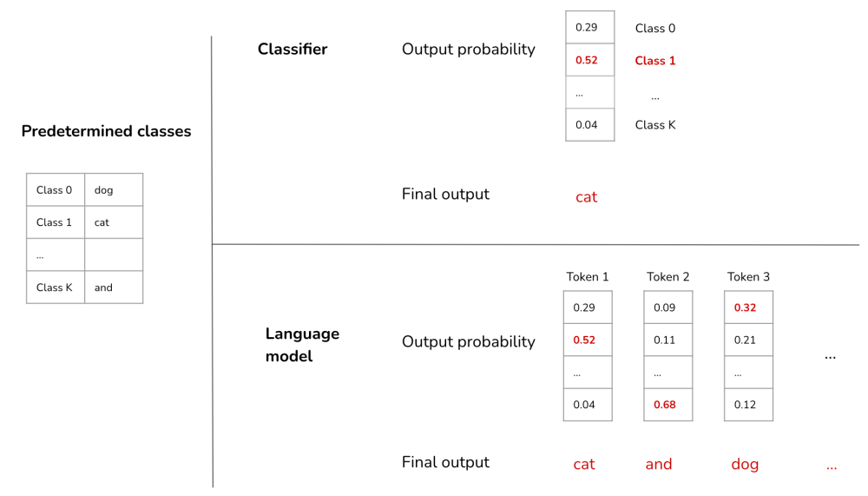Select the Class K cell in table
The image size is (868, 496).
56,287
